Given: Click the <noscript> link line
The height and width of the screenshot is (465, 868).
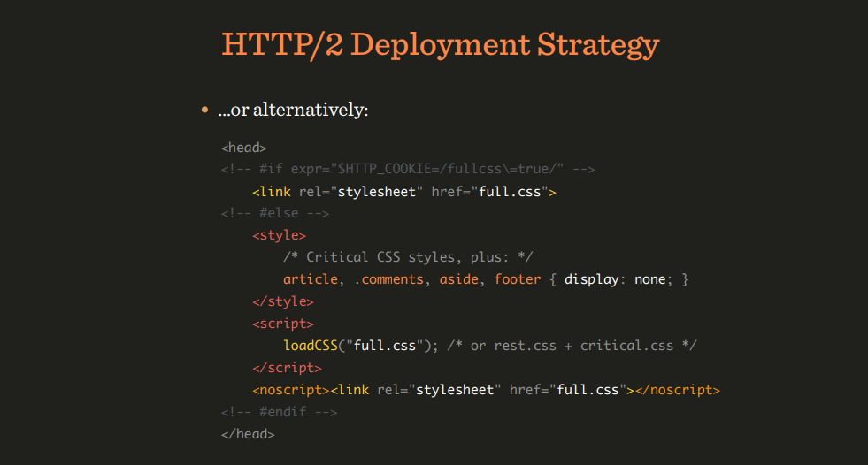Looking at the screenshot, I should click(486, 390).
